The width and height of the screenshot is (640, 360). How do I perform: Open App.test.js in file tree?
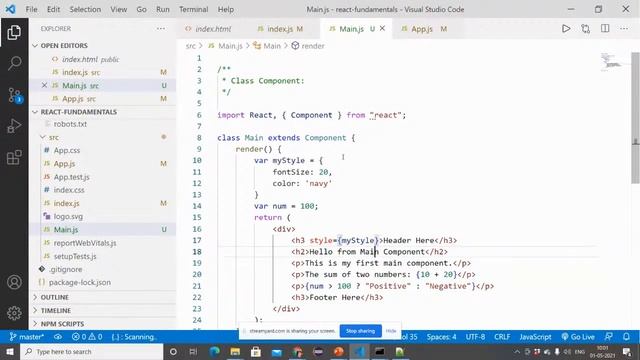point(71,177)
